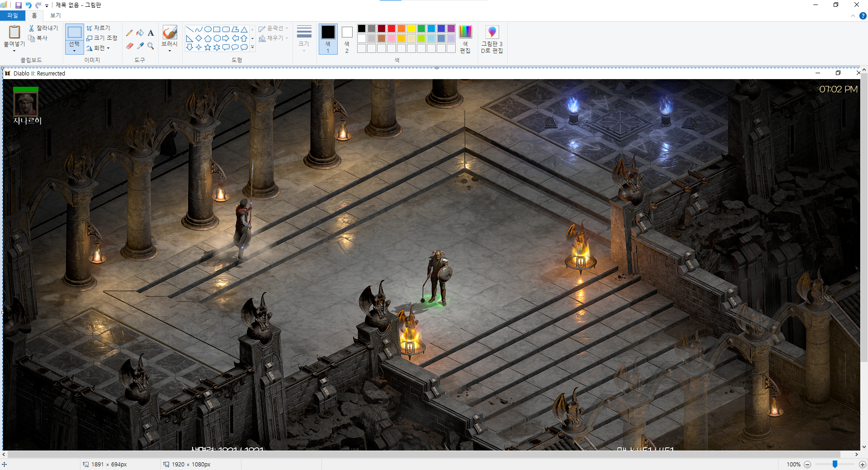Viewport: 868px width, 470px height.
Task: Click the horizontal scrollbar right arrow
Action: [856, 454]
